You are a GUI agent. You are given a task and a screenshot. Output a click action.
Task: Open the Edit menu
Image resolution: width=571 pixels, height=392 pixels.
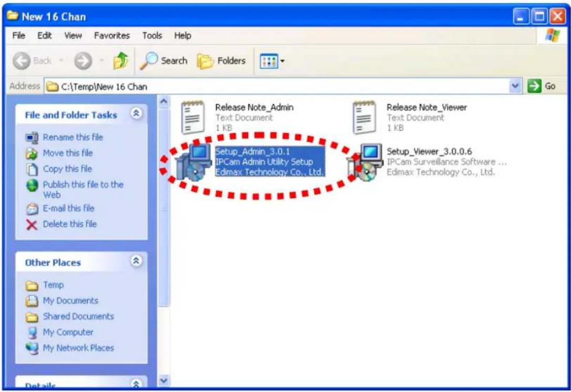click(x=45, y=36)
